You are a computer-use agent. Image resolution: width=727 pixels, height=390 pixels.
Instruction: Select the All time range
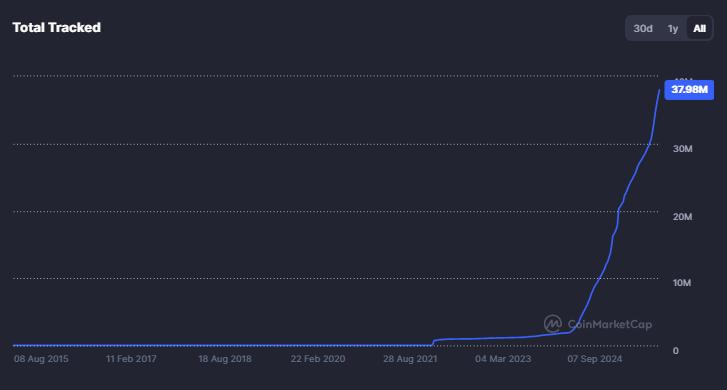click(x=699, y=28)
